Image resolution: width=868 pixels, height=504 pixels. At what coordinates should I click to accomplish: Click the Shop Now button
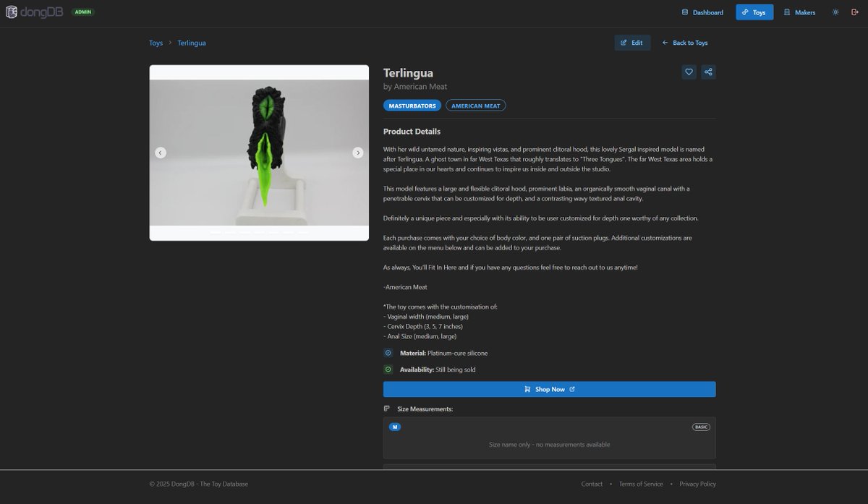(548, 388)
